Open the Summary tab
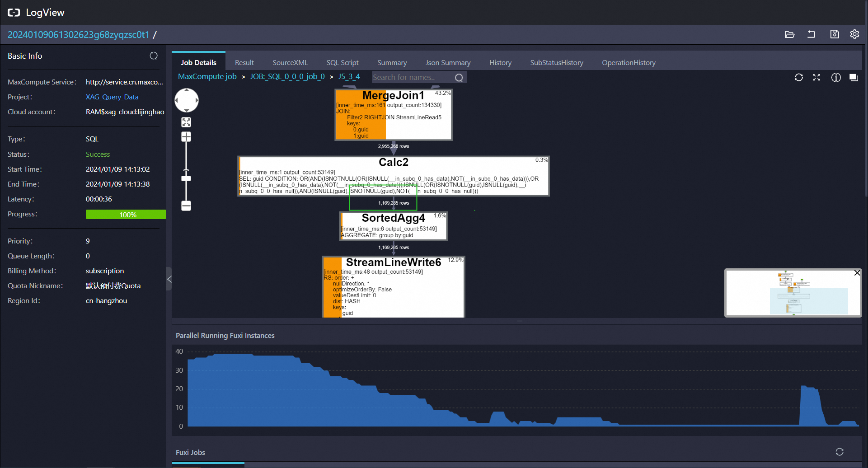868x468 pixels. [x=392, y=62]
